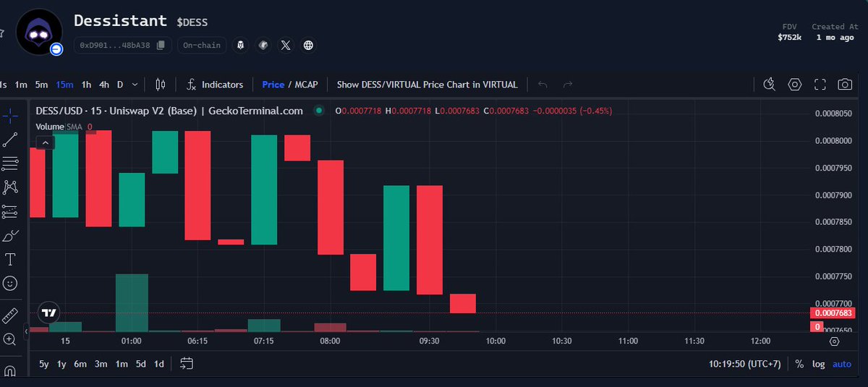Click the Volume SMA indicator label
Viewport: 868px width, 387px height.
(59, 127)
